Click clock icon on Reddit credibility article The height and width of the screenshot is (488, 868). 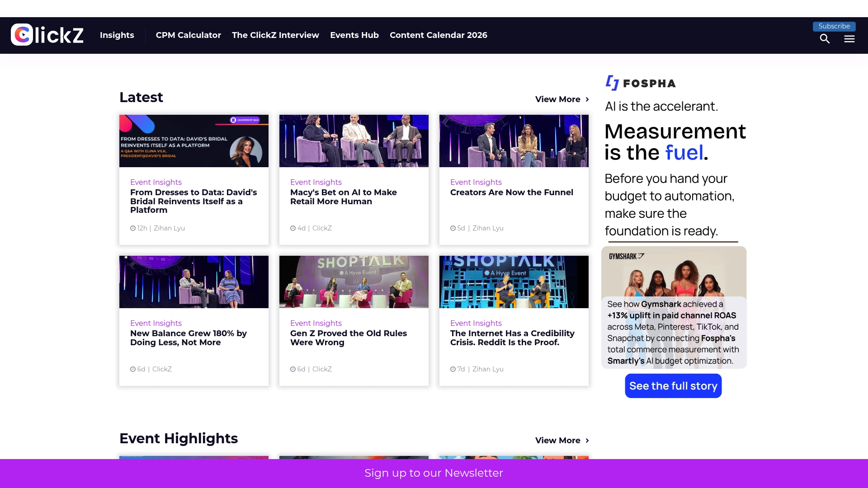point(453,369)
